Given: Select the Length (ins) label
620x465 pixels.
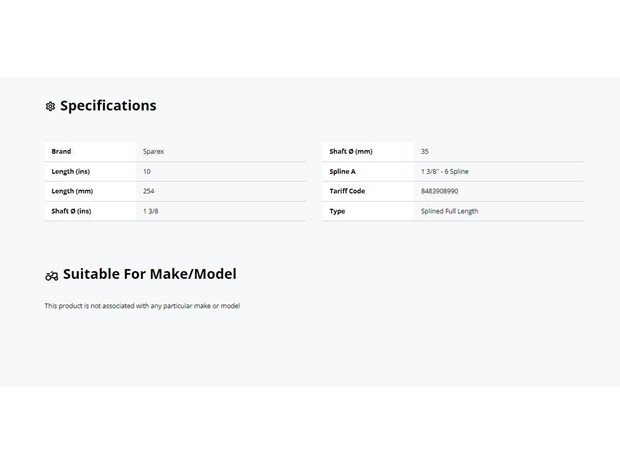Looking at the screenshot, I should pos(71,172).
